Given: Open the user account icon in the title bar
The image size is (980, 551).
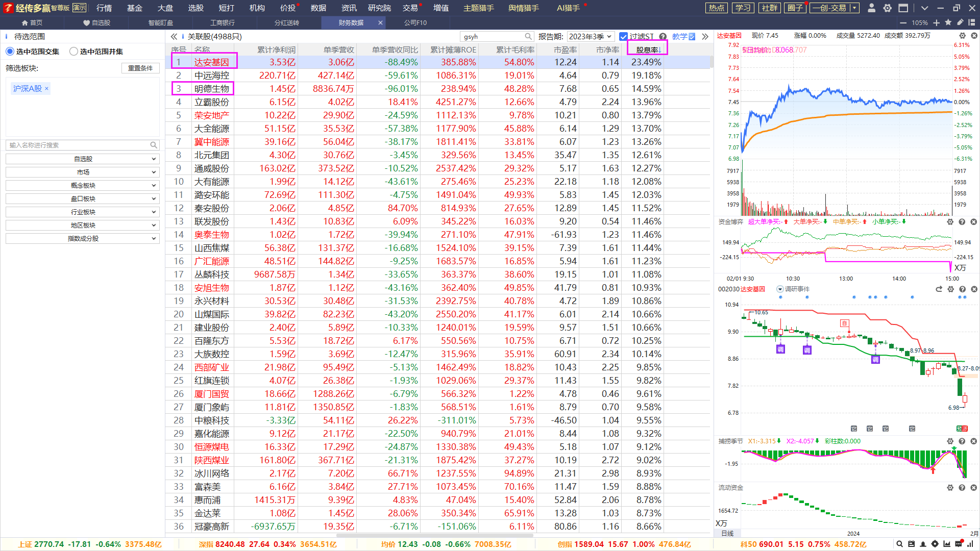Looking at the screenshot, I should pyautogui.click(x=872, y=8).
